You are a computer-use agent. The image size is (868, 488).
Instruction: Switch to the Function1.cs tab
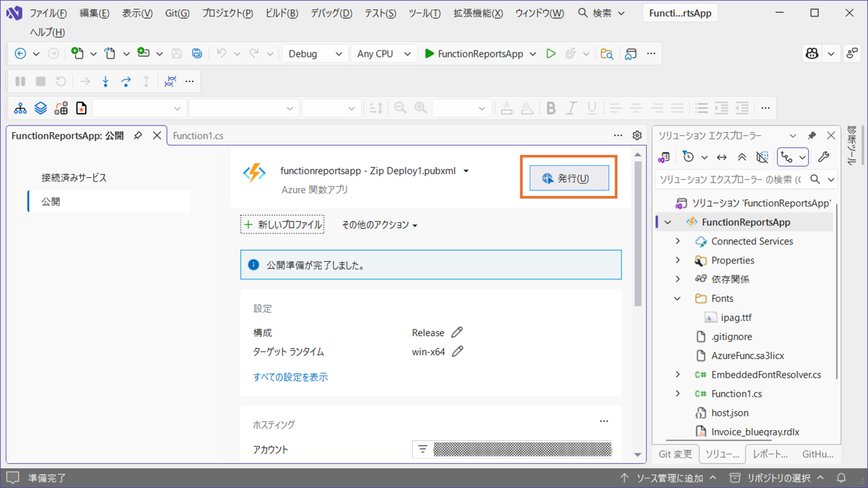pyautogui.click(x=198, y=135)
